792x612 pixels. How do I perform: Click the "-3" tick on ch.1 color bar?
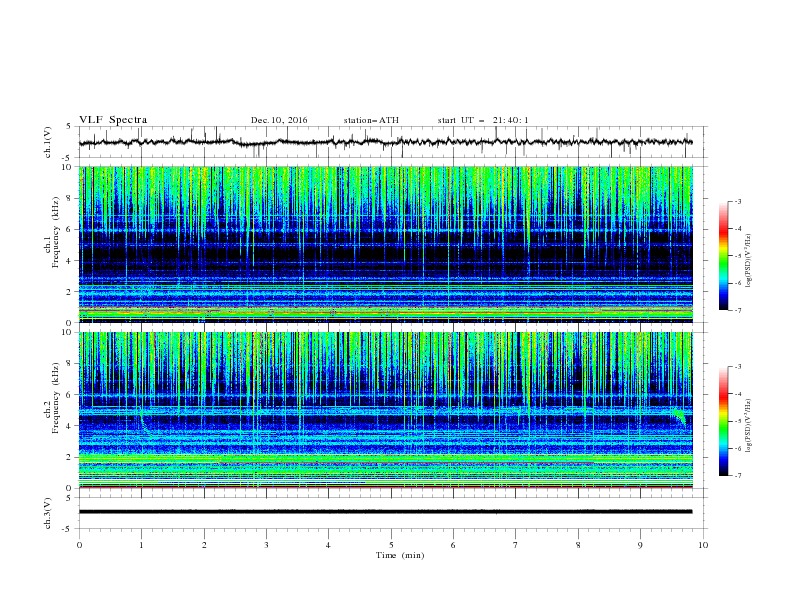pyautogui.click(x=737, y=201)
